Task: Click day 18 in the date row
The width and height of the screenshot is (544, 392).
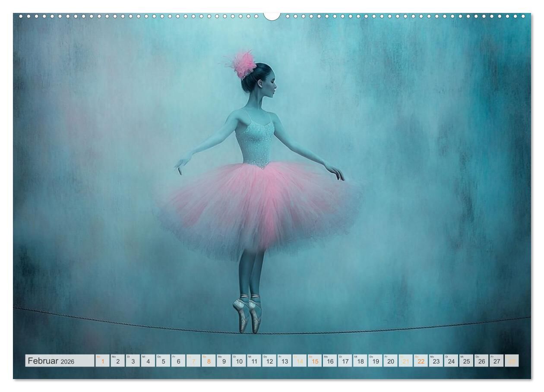Action: point(360,361)
